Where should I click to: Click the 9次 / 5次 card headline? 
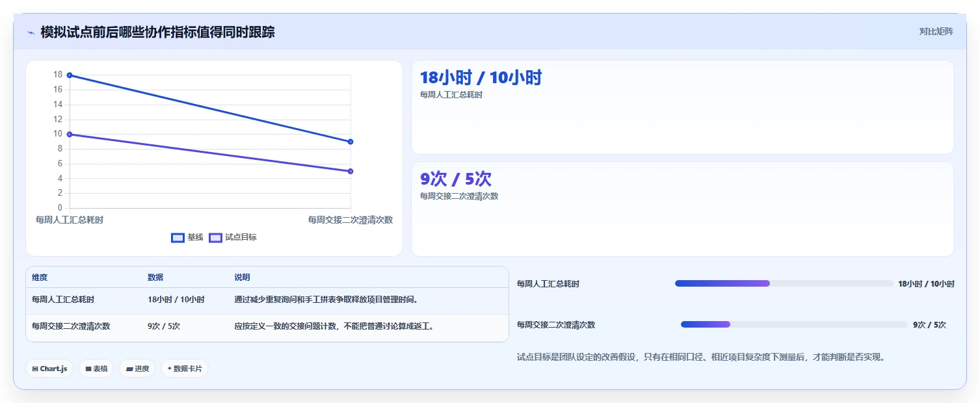(456, 179)
